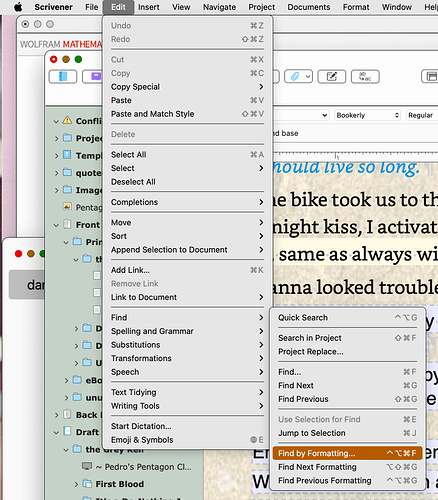Click the find and replace toolbar icon
Image resolution: width=438 pixels, height=500 pixels.
(x=365, y=77)
